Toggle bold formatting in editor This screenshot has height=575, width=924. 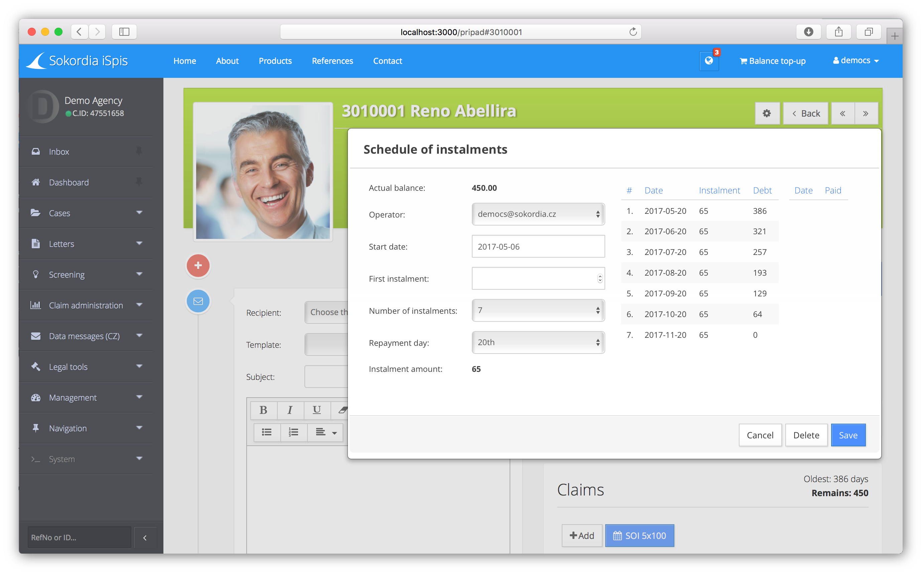263,410
